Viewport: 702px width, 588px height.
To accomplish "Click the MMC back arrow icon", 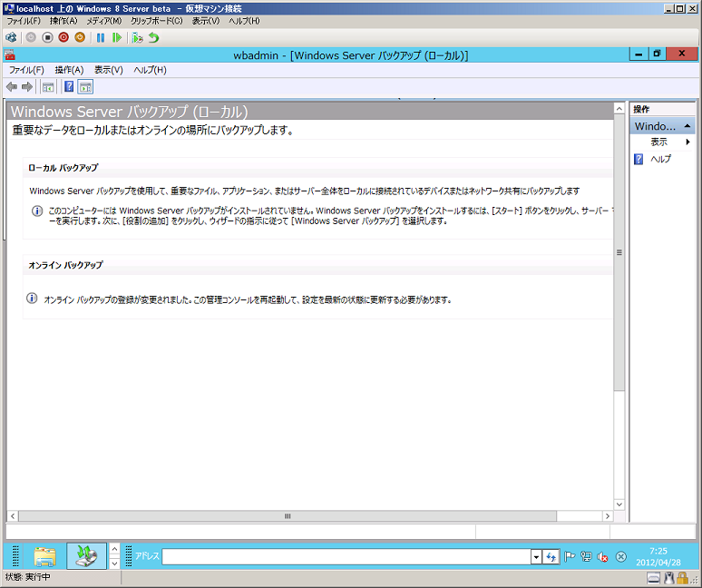I will pos(12,87).
